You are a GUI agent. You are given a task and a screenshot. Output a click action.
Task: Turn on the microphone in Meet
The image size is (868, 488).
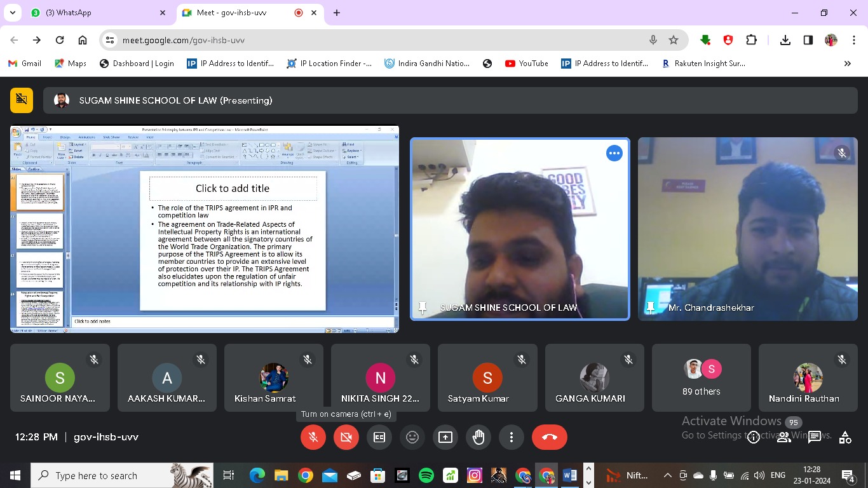point(313,437)
